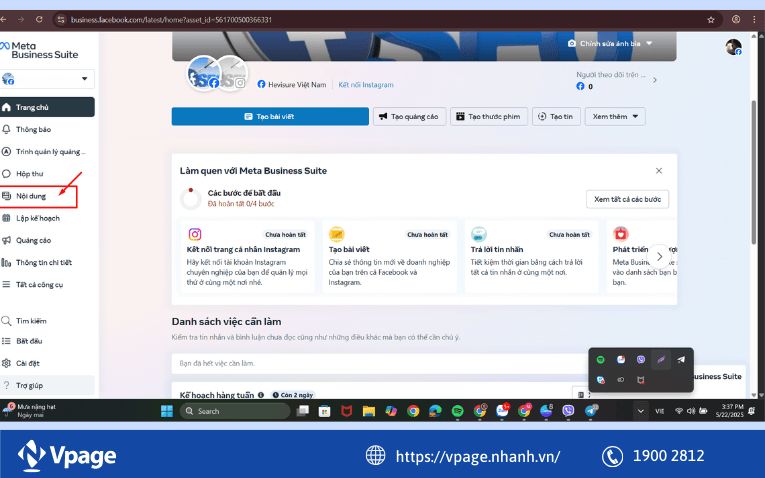765x478 pixels.
Task: Select Nội dung in left sidebar
Action: (32, 196)
